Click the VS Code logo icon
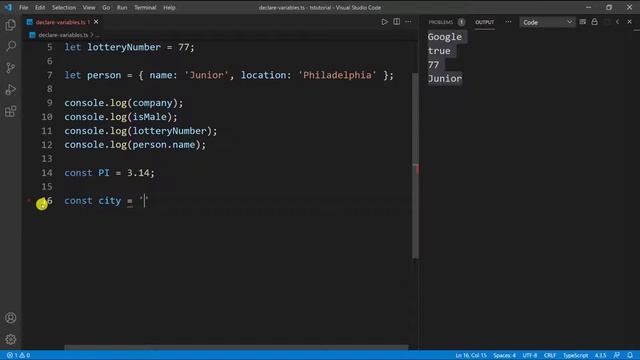 (8, 7)
